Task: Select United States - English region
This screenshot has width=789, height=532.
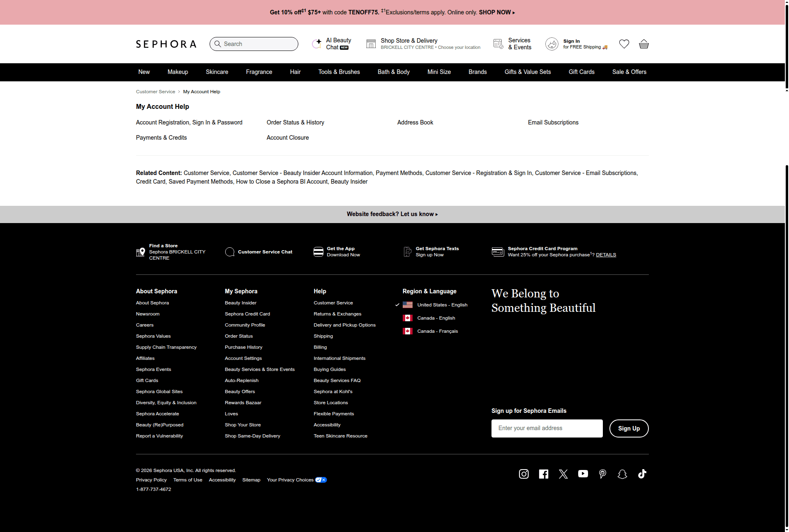Action: coord(442,305)
